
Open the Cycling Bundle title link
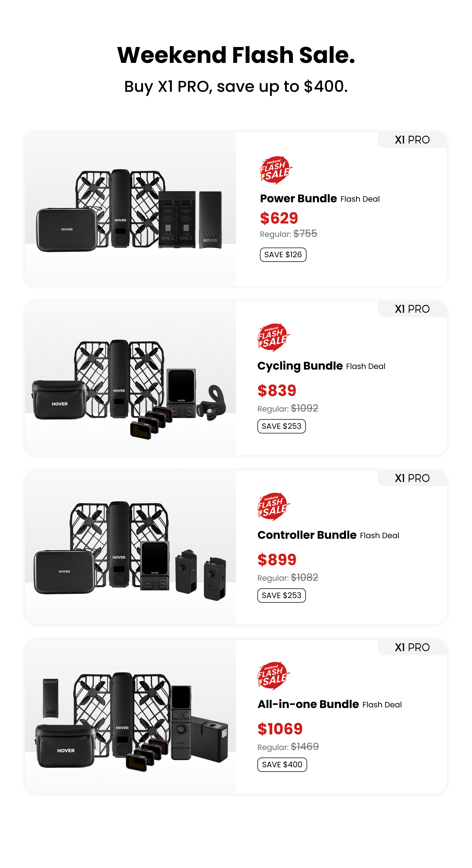click(x=300, y=366)
